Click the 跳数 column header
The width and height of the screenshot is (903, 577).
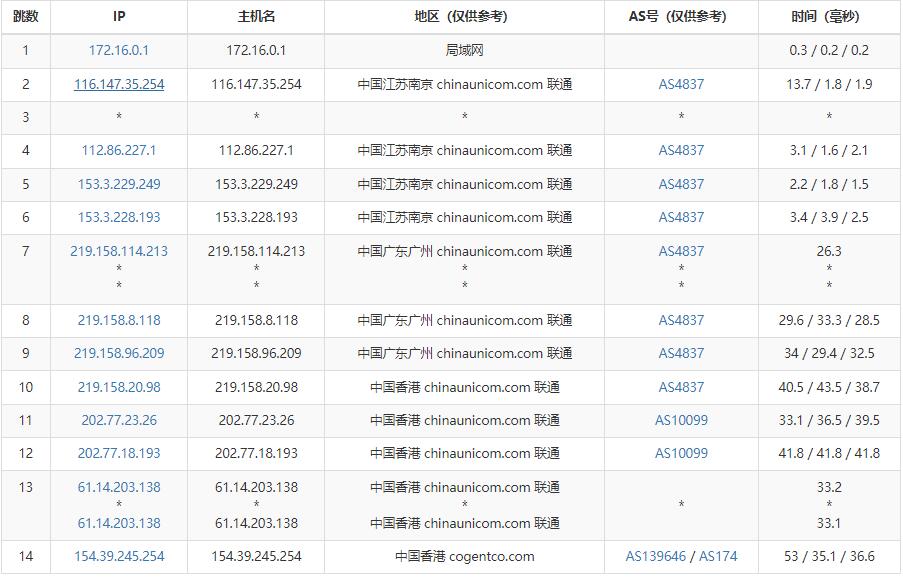25,17
